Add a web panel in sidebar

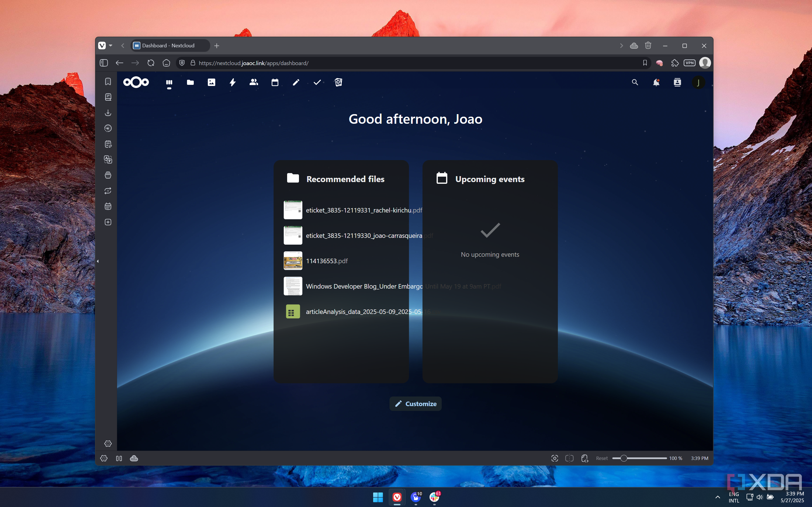tap(108, 222)
